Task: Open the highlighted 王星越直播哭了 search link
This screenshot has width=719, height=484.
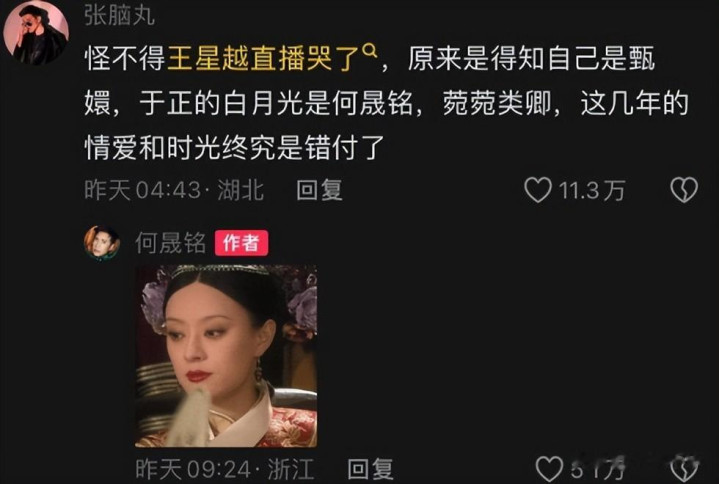Action: click(x=263, y=60)
